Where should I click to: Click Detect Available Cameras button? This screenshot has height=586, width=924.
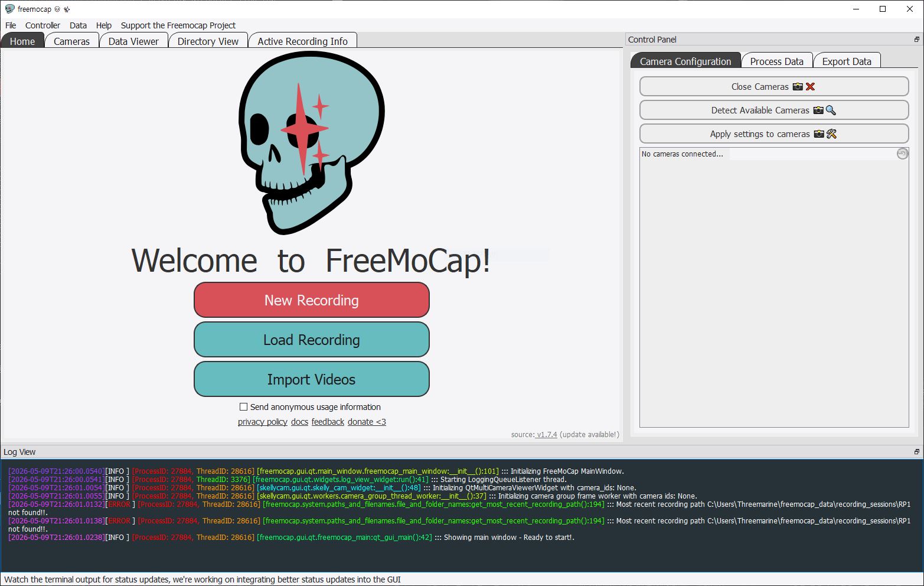[774, 110]
